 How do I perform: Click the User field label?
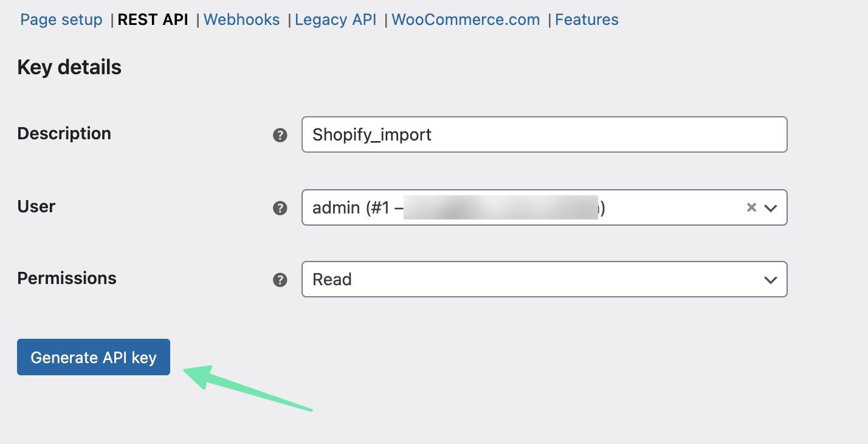(36, 207)
